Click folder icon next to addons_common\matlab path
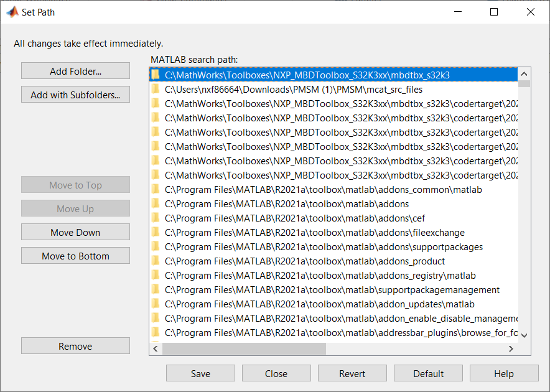Image resolution: width=550 pixels, height=392 pixels. 156,189
